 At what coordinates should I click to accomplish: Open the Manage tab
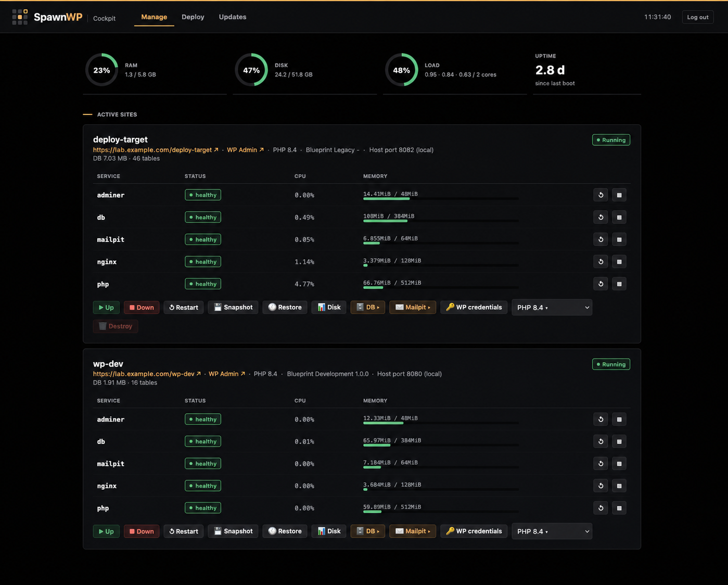(x=154, y=17)
